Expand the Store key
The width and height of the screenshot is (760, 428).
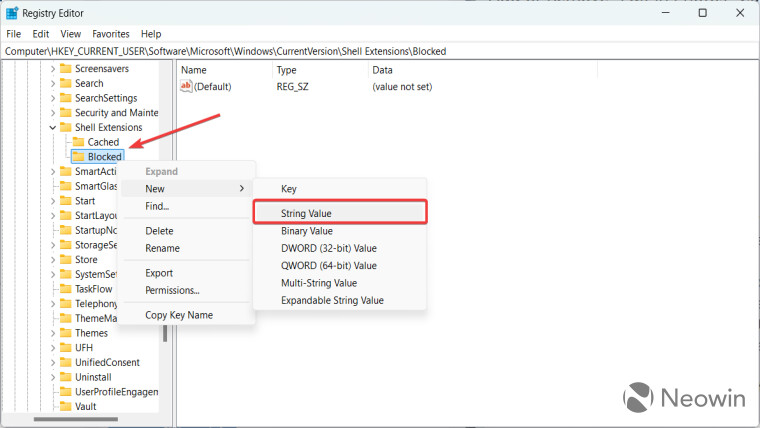pos(53,260)
